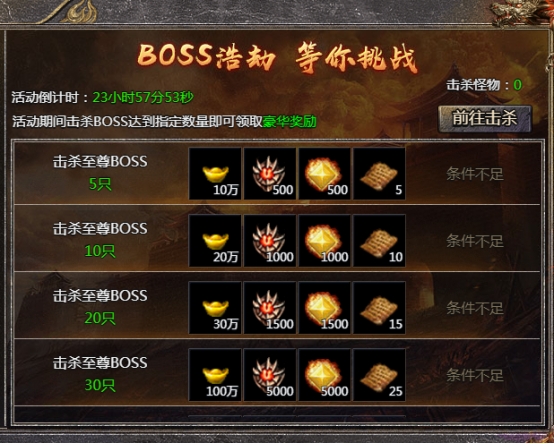This screenshot has width=554, height=444.
Task: Select the 1000 flaming gem reward icon
Action: click(325, 241)
